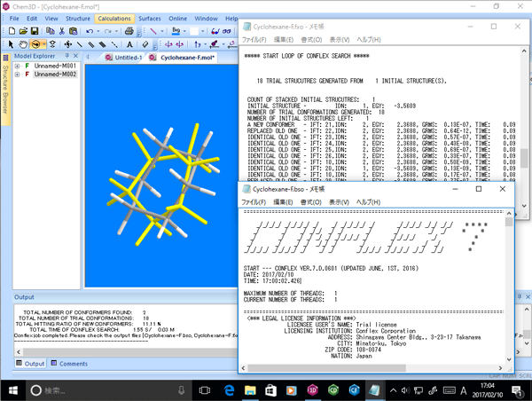This screenshot has width=532, height=401.
Task: Open the undo history dropdown arrow
Action: pyautogui.click(x=98, y=31)
